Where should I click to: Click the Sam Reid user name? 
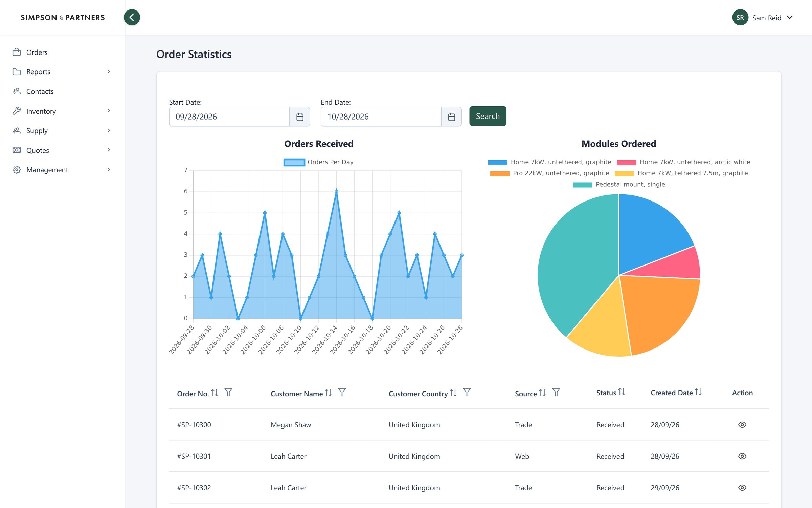point(767,18)
